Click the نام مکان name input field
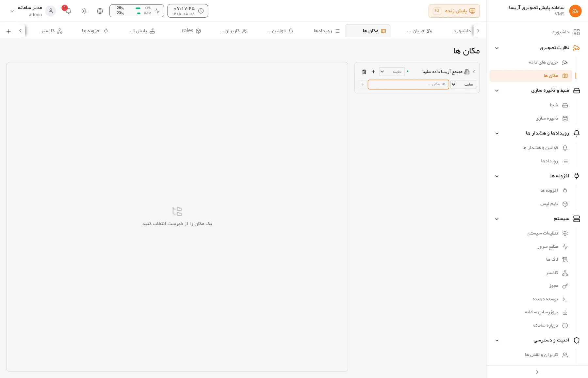 pos(408,84)
